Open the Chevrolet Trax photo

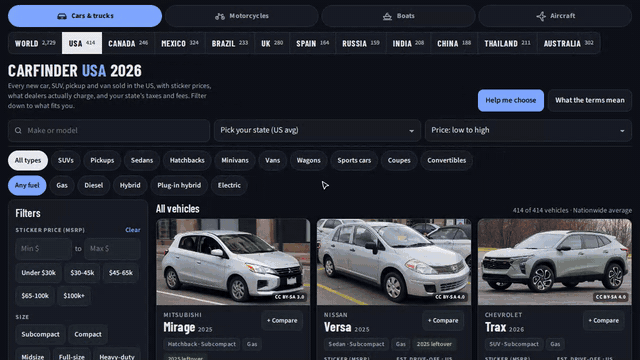coord(555,262)
